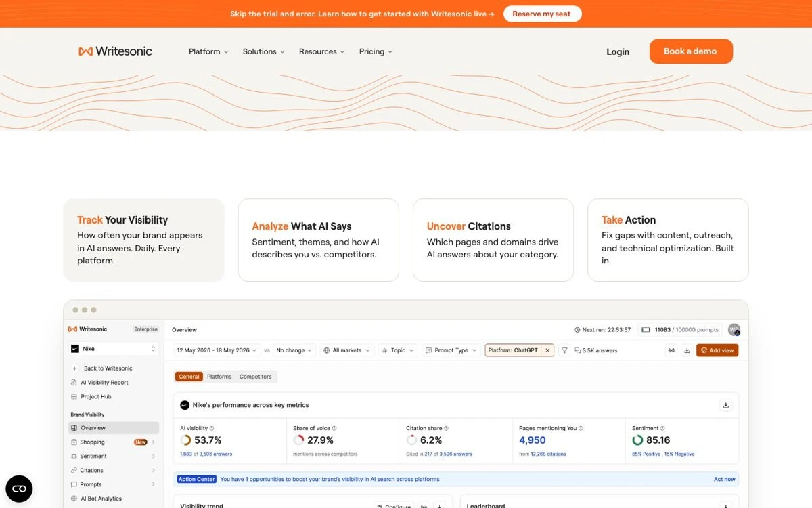This screenshot has height=508, width=812.
Task: Expand the Solutions menu in site header
Action: [x=264, y=51]
